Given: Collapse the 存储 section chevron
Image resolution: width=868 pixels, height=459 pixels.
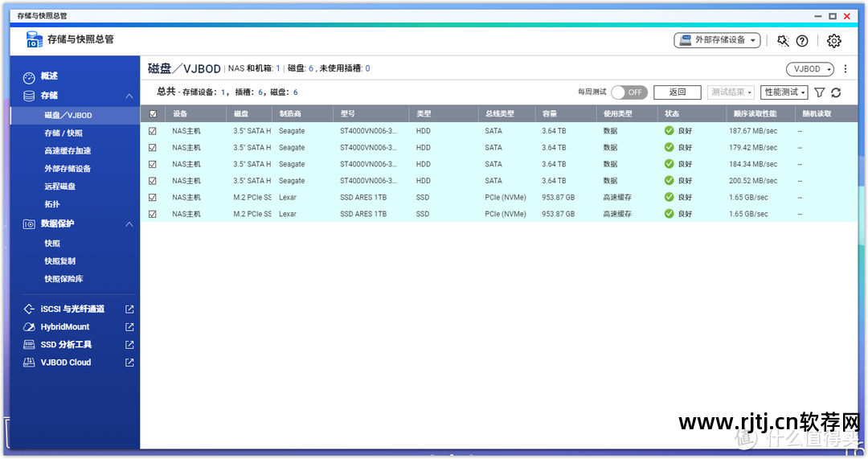Looking at the screenshot, I should (x=129, y=96).
